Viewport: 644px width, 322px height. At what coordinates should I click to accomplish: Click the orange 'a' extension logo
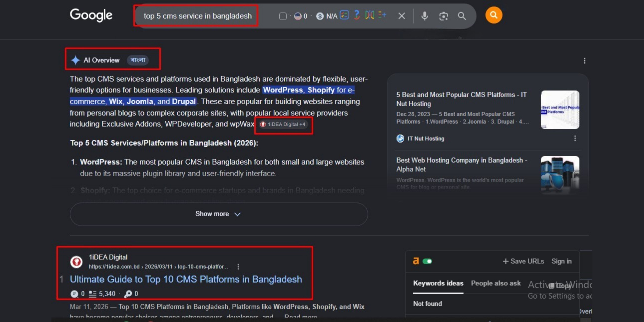[416, 261]
